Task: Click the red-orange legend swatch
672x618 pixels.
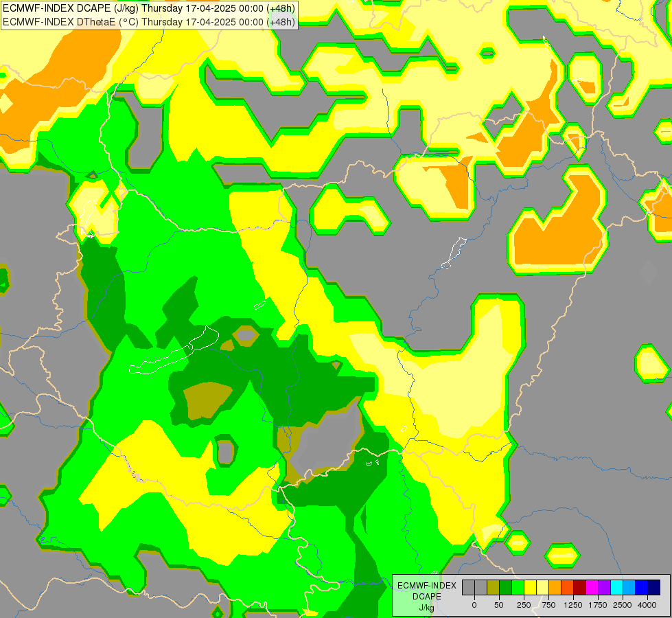Action: (567, 587)
